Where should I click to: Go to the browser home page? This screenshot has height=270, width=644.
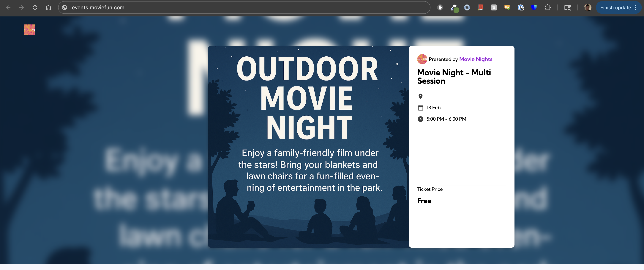pyautogui.click(x=48, y=7)
